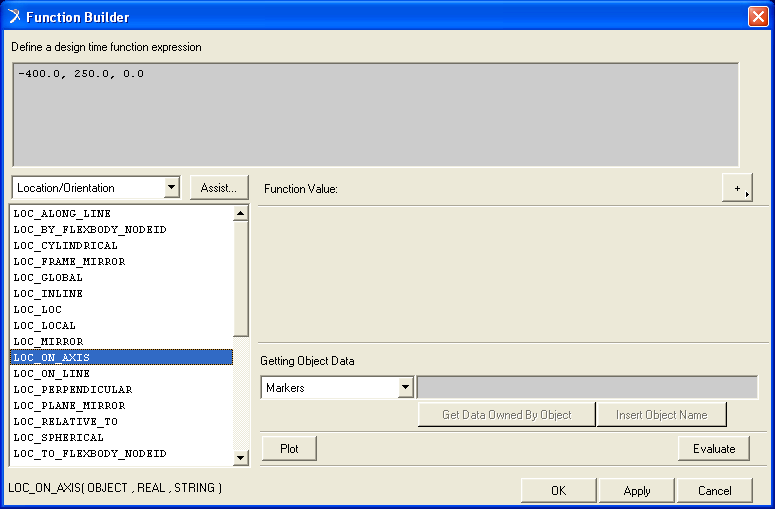775x509 pixels.
Task: Open the plus operator menu button
Action: point(737,188)
